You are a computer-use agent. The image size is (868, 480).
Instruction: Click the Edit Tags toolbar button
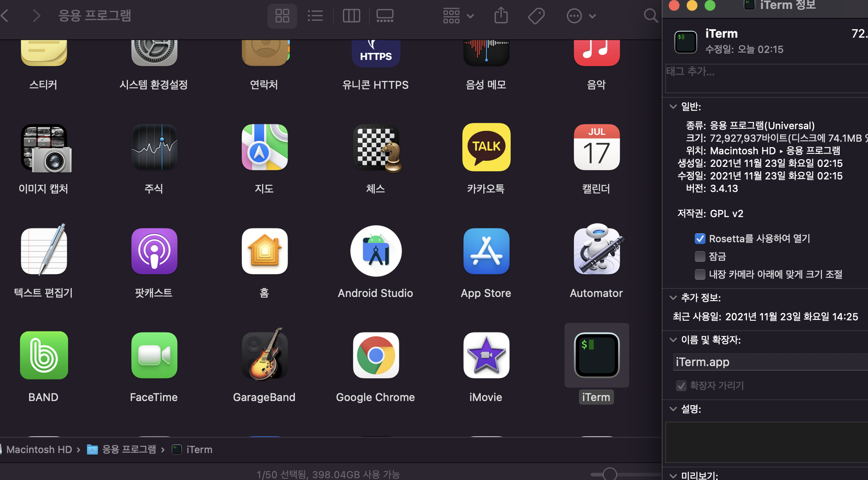coord(536,16)
